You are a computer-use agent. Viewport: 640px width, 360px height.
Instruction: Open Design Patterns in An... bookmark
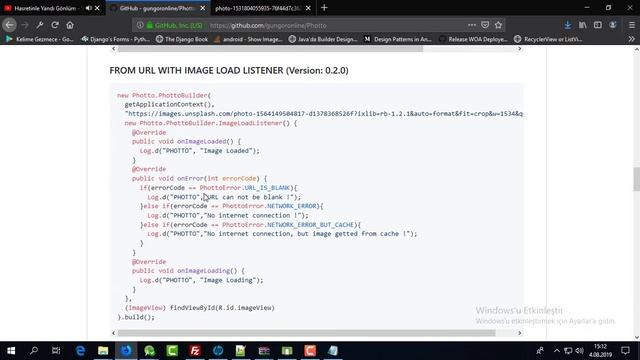[398, 39]
